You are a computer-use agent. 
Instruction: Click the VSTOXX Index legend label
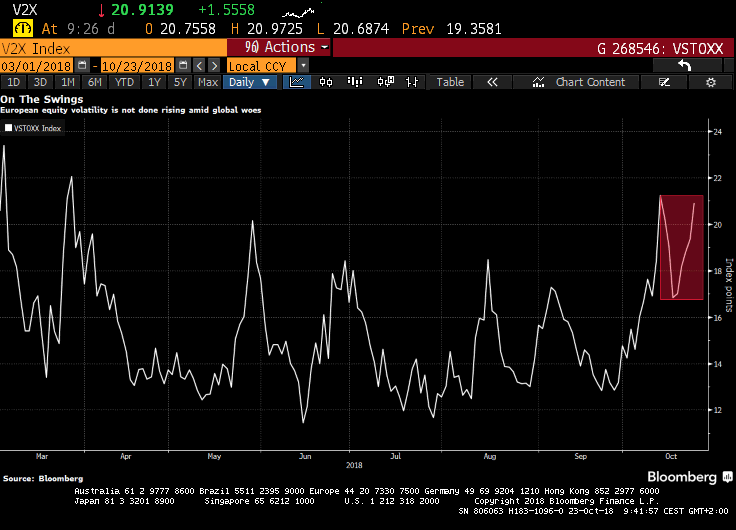pyautogui.click(x=37, y=128)
